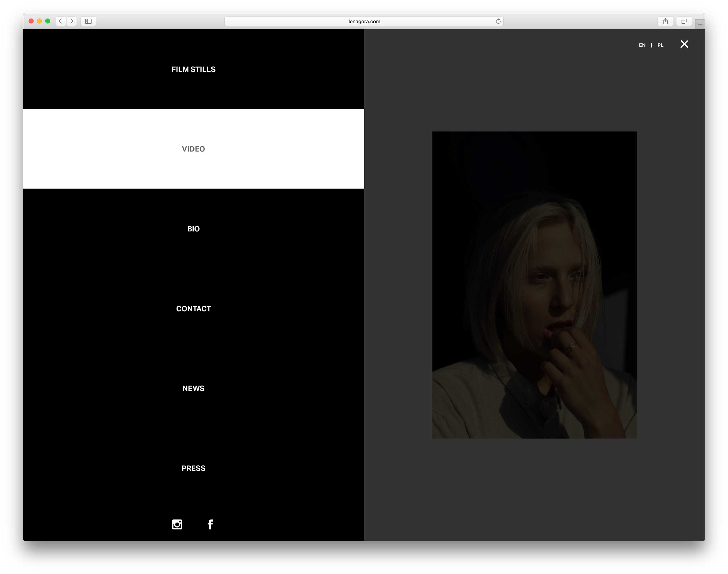Open the CONTACT page
The height and width of the screenshot is (574, 728).
click(193, 308)
